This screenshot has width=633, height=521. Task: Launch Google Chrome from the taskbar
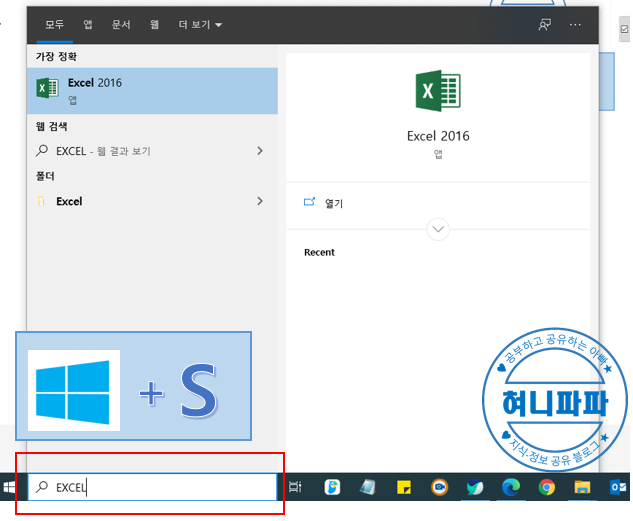(547, 487)
